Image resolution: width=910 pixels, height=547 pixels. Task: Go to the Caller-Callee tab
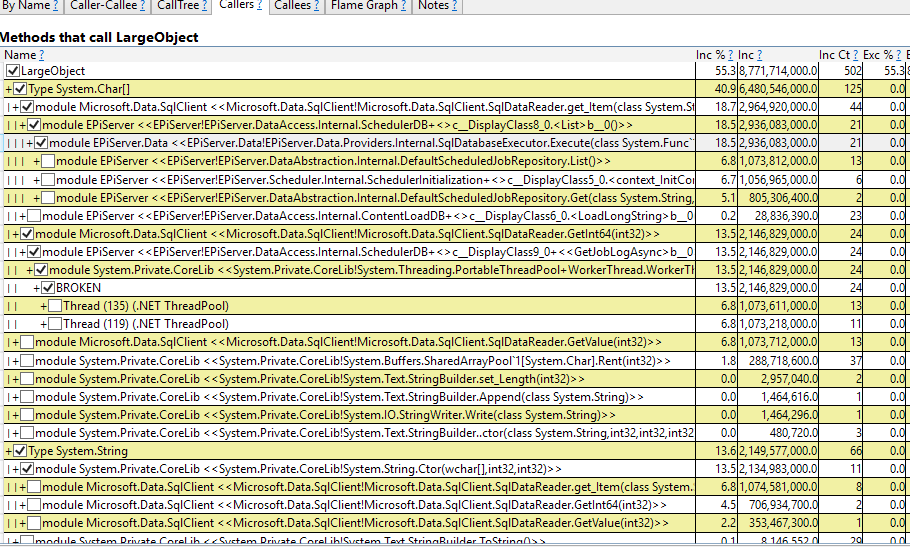click(104, 6)
